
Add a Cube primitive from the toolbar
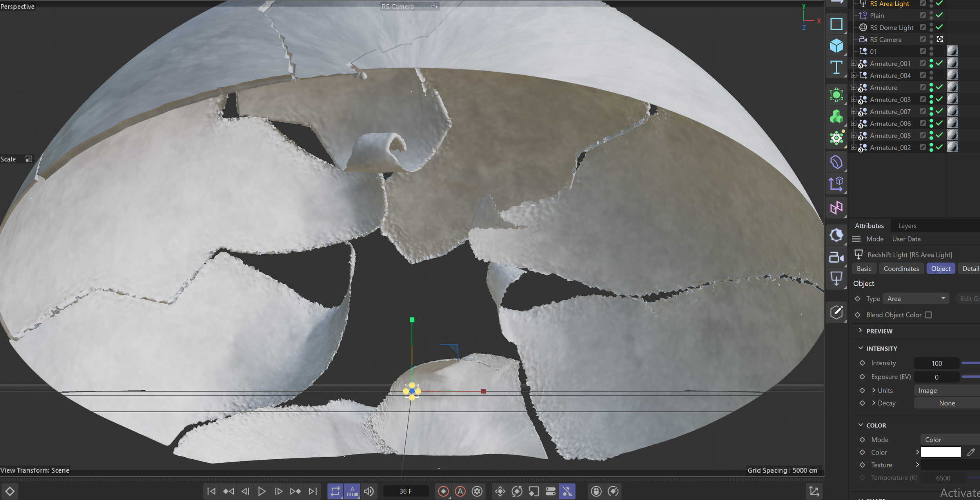click(836, 46)
